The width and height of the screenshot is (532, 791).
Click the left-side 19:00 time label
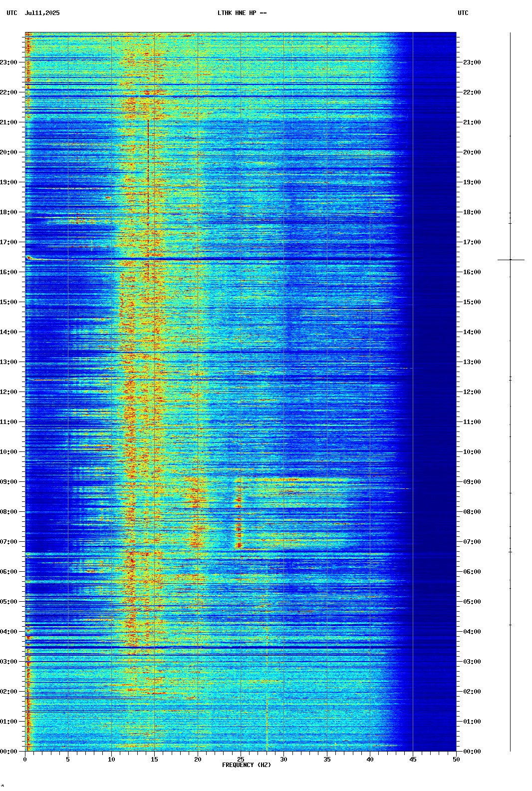point(8,182)
